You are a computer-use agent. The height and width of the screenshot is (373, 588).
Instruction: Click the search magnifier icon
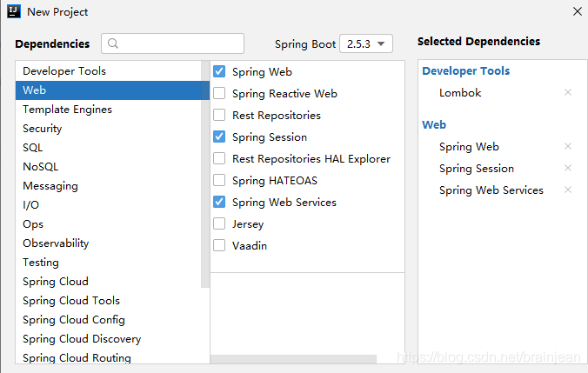pos(113,43)
